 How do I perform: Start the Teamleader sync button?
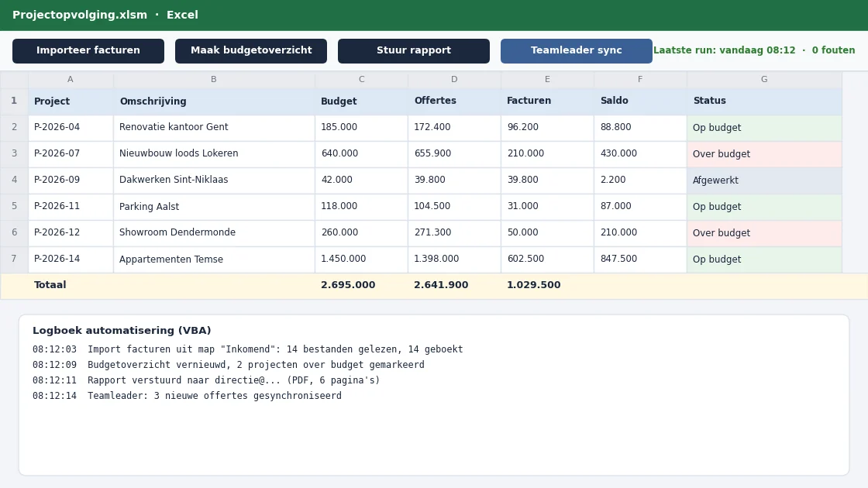[577, 51]
